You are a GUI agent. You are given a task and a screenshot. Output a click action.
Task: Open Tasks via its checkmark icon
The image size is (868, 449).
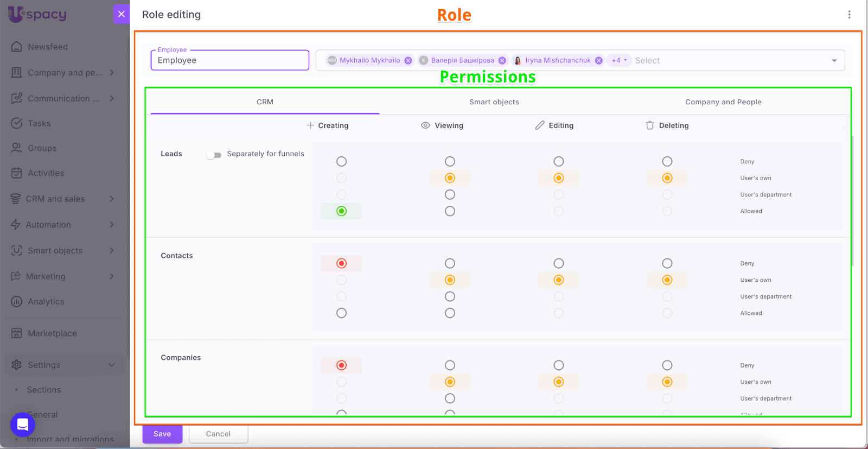17,123
